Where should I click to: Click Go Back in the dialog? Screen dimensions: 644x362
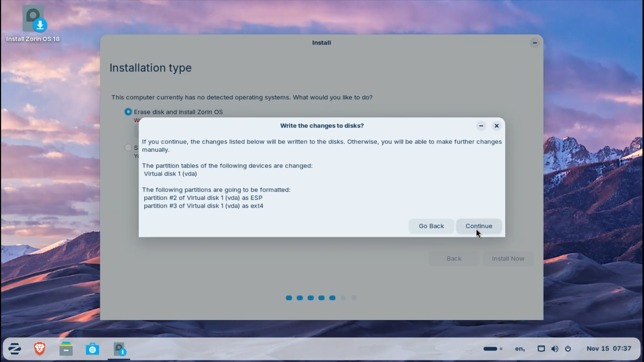point(431,226)
